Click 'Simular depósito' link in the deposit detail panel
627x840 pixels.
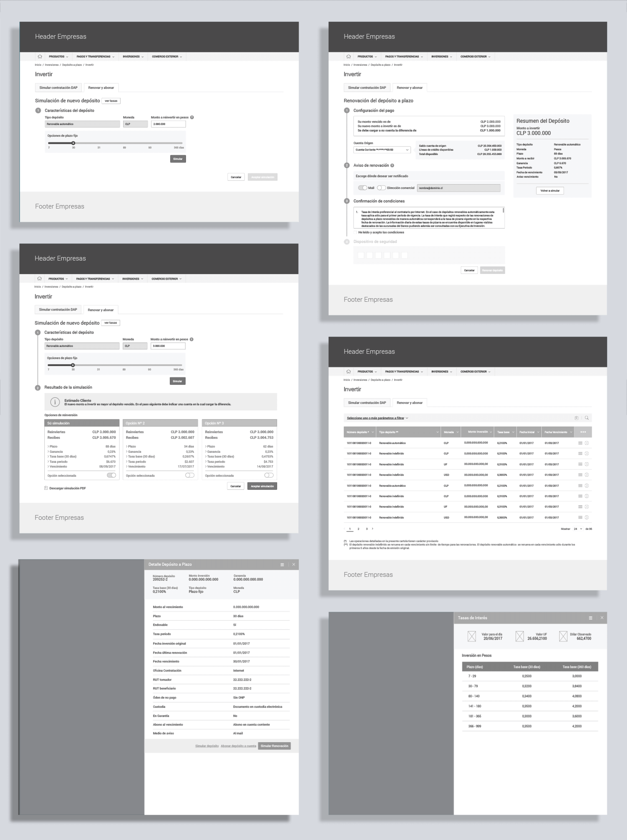tap(207, 746)
